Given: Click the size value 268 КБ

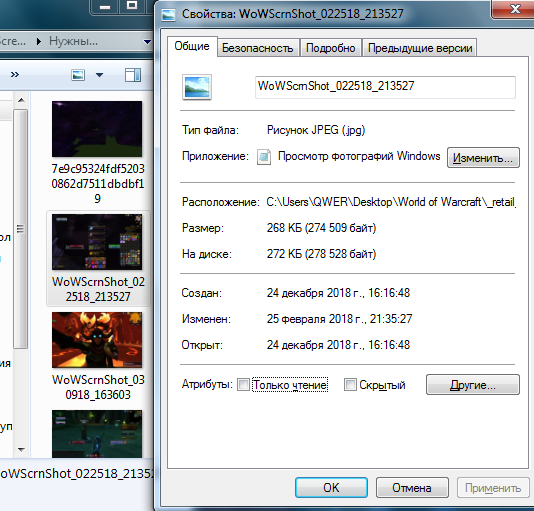Looking at the screenshot, I should pyautogui.click(x=321, y=228).
